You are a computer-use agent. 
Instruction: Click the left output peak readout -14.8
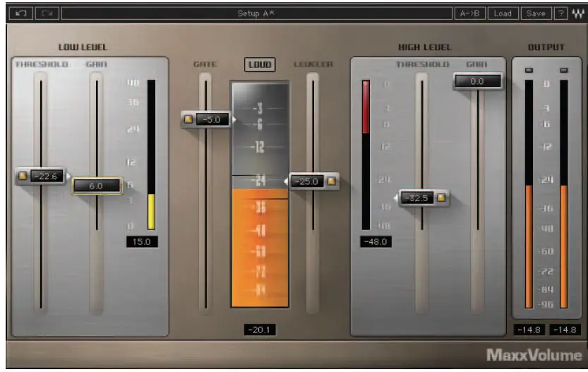point(529,330)
